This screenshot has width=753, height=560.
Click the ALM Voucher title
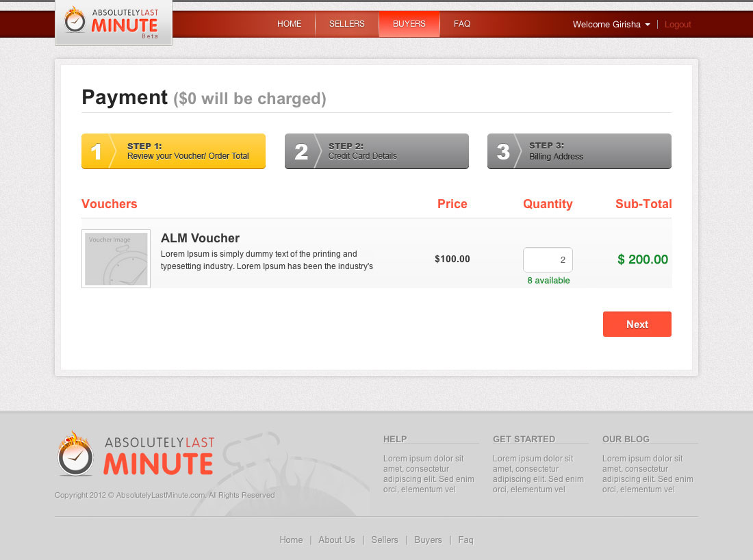pyautogui.click(x=200, y=238)
